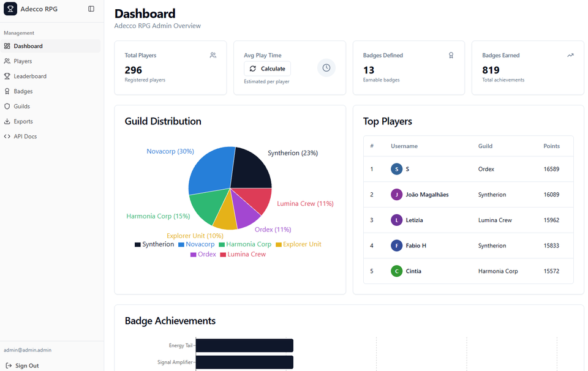Click the purple Ordex pie slice

(244, 211)
